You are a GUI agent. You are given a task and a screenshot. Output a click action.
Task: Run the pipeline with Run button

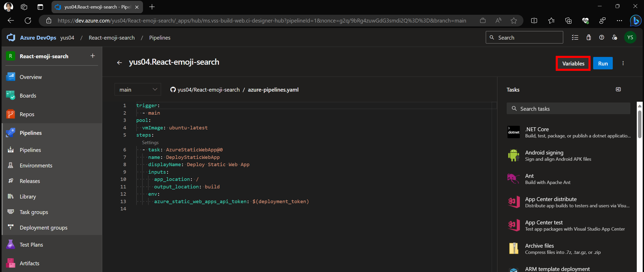(x=603, y=63)
